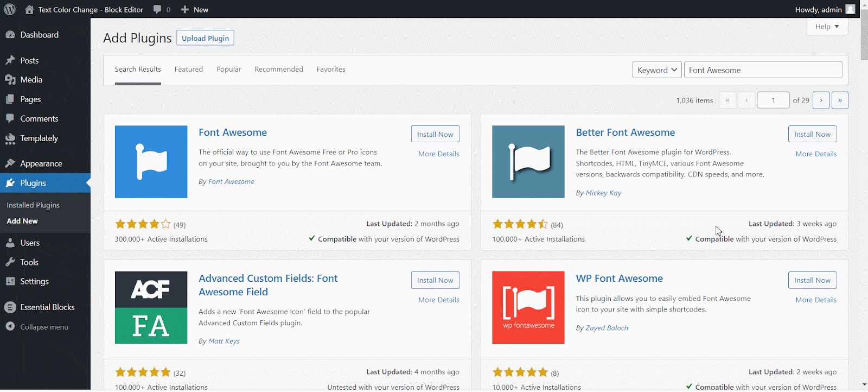This screenshot has height=392, width=868.
Task: Open WP Font Awesome title link
Action: [x=620, y=279]
